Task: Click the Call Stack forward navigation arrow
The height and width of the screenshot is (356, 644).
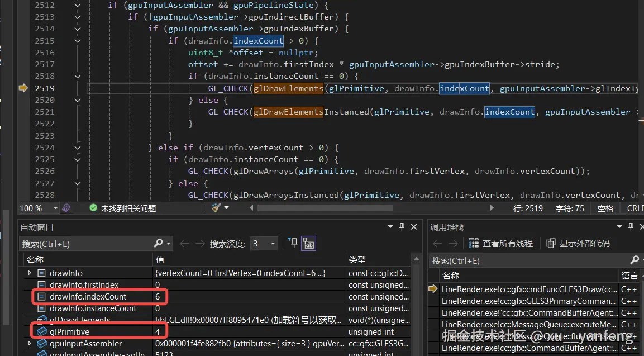Action: click(x=453, y=243)
